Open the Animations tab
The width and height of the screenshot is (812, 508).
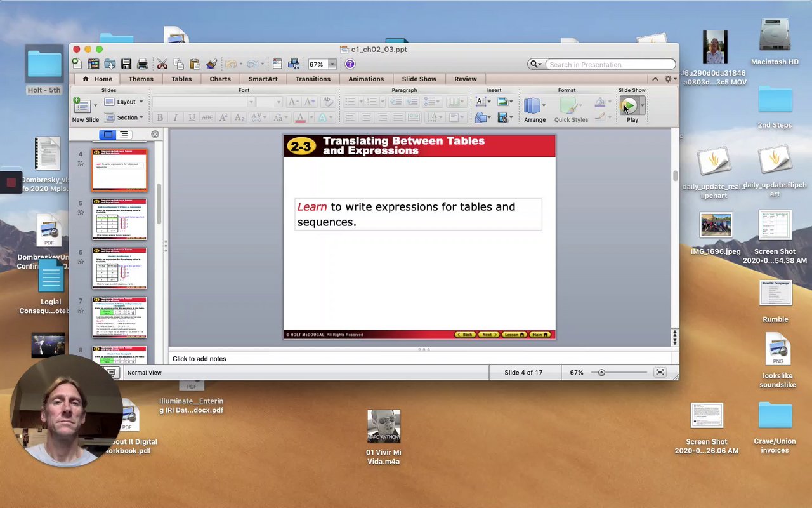[x=366, y=79]
